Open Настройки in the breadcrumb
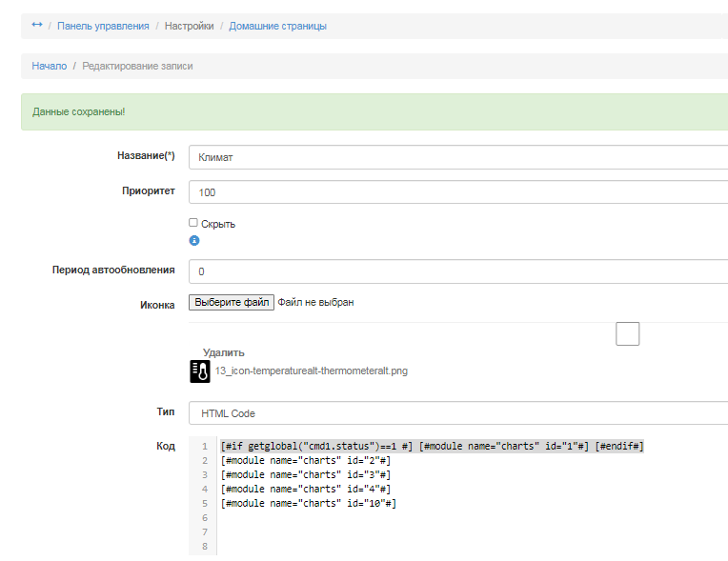728x561 pixels. (x=189, y=27)
